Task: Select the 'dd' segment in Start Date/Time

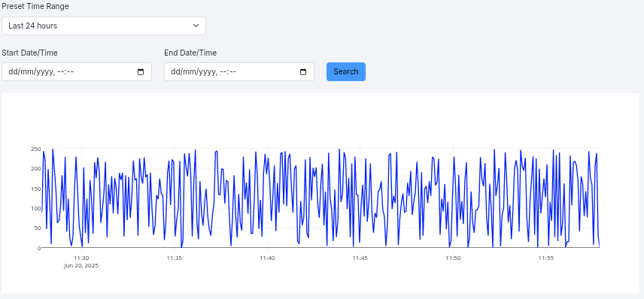Action: pos(12,72)
